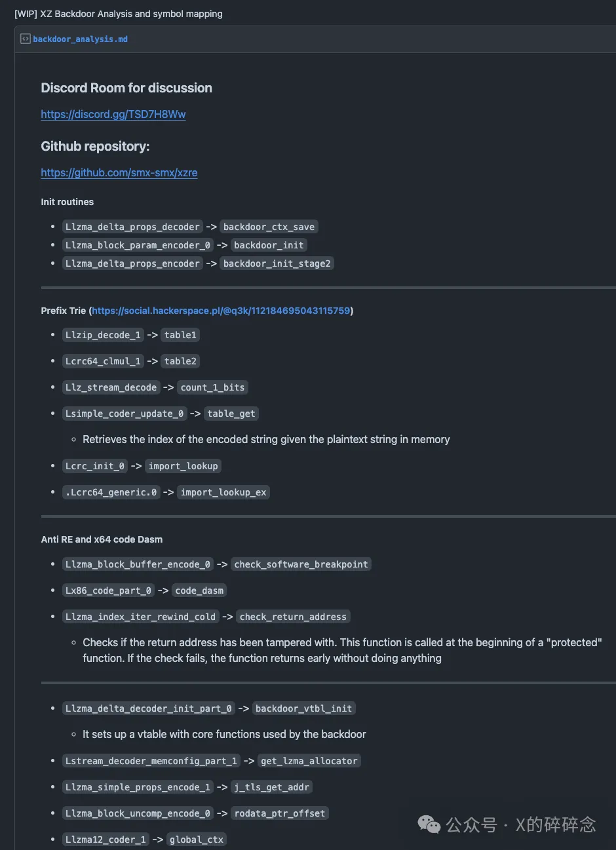Click the code file icon beside backdoor_analysis.md

[x=26, y=39]
